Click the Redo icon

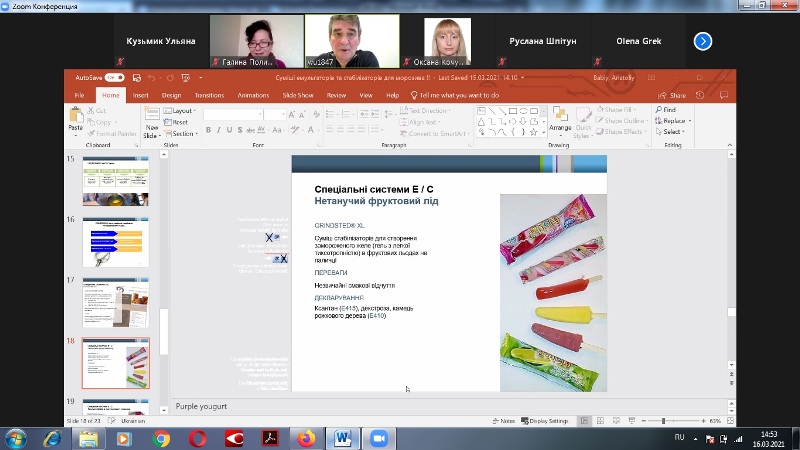pyautogui.click(x=170, y=78)
